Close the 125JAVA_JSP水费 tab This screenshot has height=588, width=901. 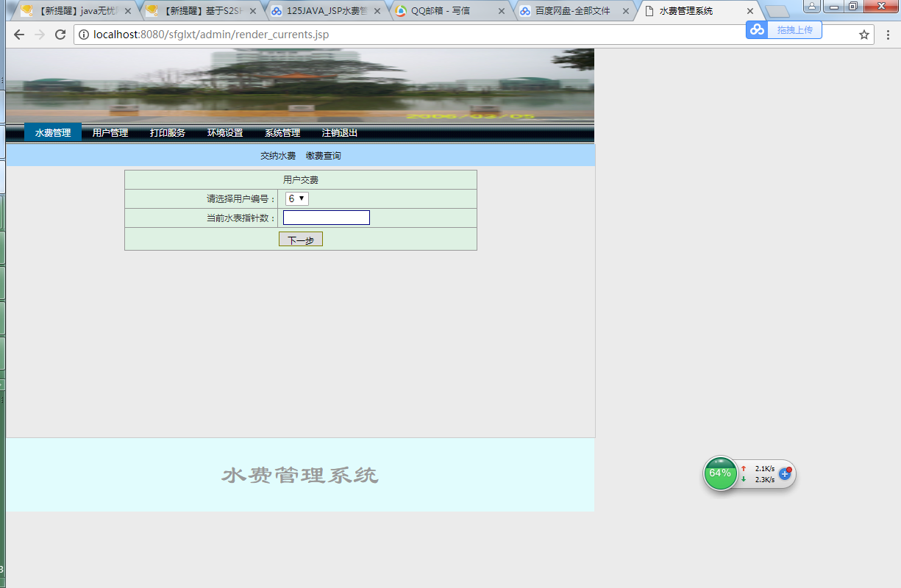click(377, 11)
